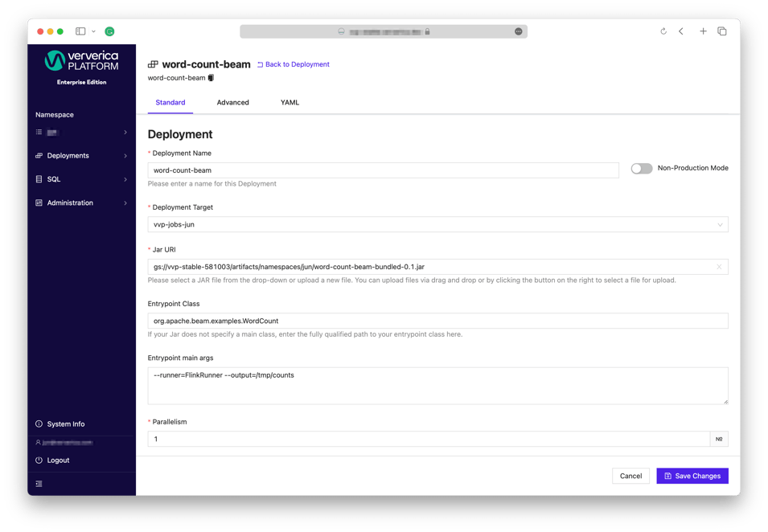Expand the Deployments menu chevron
The image size is (768, 532).
125,156
